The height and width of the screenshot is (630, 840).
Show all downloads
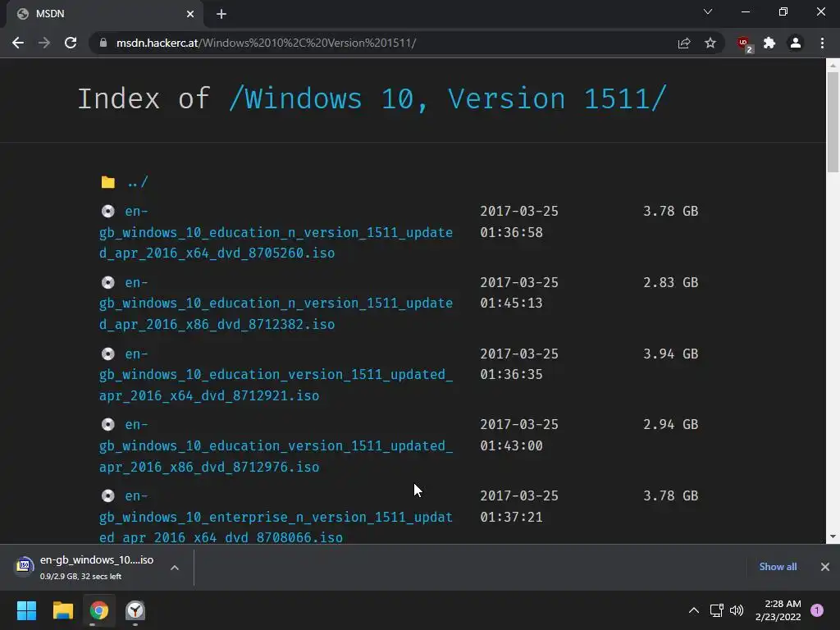[x=778, y=566]
